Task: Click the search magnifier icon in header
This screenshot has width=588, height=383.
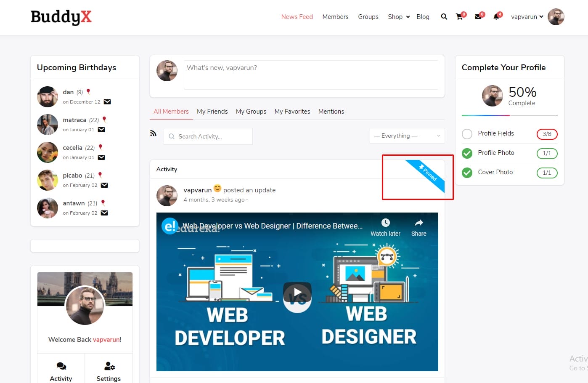Action: click(x=444, y=17)
